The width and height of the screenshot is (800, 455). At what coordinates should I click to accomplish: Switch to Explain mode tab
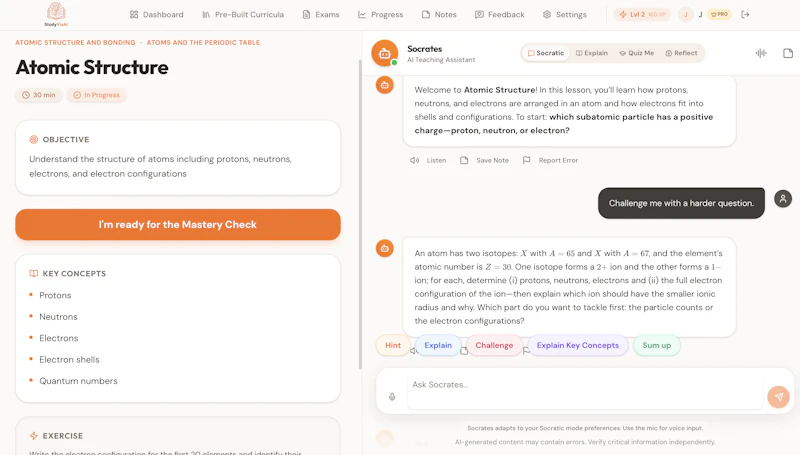click(x=592, y=53)
